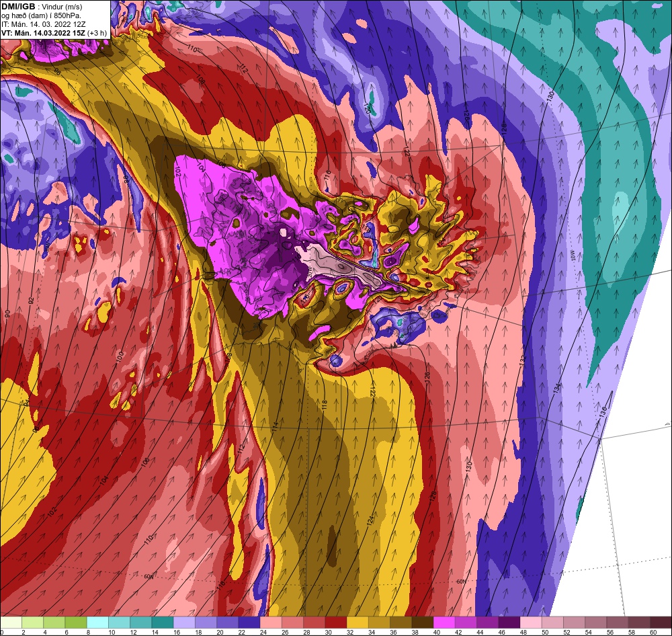Click legend scale value '30'

click(328, 632)
